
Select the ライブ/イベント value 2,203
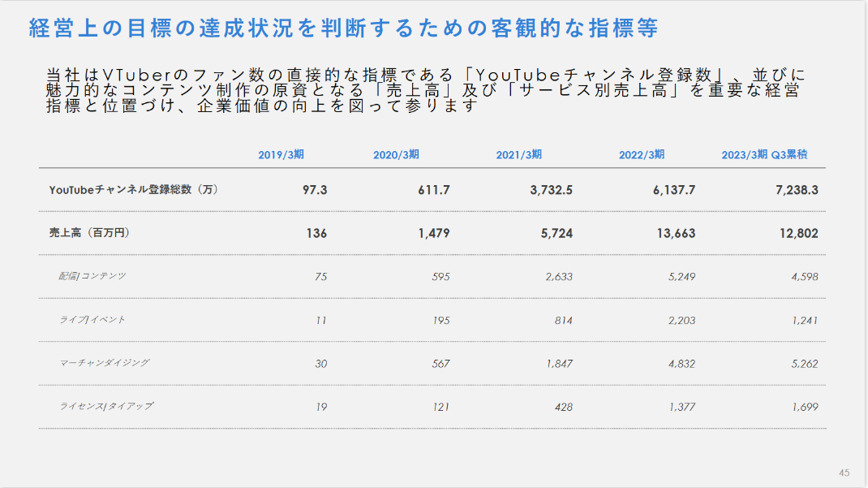[681, 320]
